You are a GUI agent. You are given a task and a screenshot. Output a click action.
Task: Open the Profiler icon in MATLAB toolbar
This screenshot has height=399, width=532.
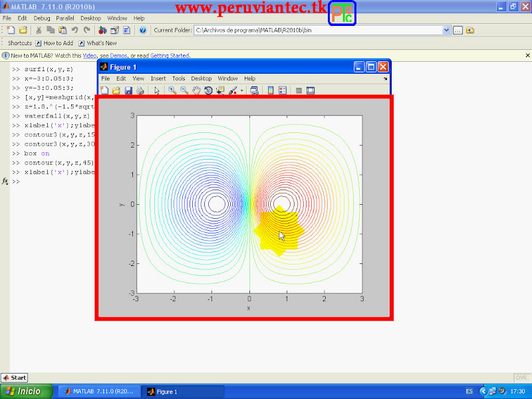tap(126, 30)
